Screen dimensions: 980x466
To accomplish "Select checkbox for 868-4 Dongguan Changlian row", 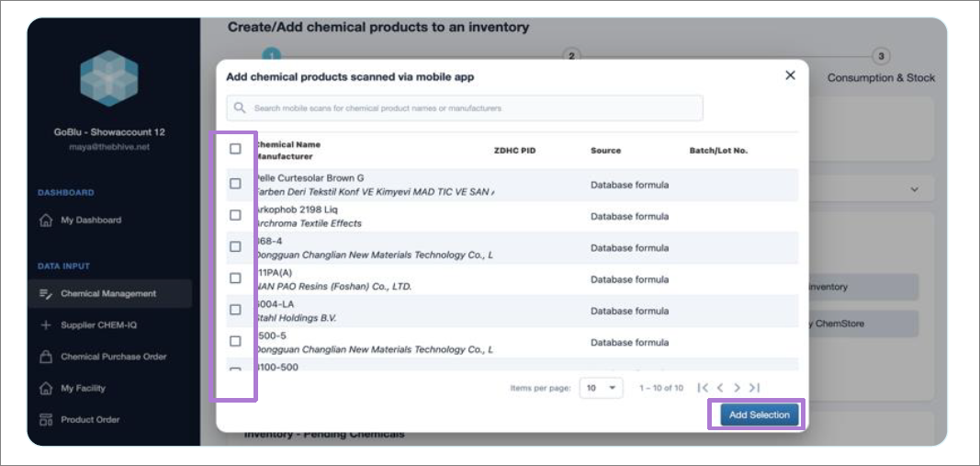I will click(x=236, y=247).
